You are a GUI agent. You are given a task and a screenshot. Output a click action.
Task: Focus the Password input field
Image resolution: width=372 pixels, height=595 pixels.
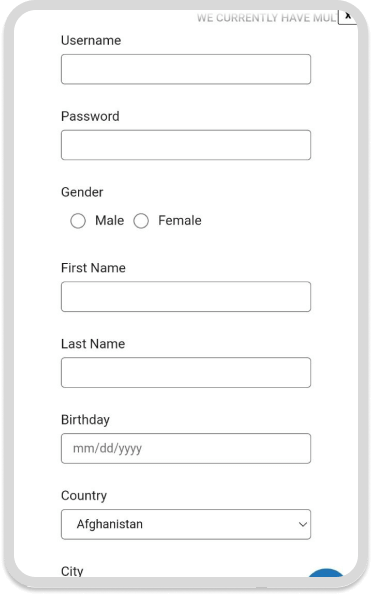coord(186,145)
